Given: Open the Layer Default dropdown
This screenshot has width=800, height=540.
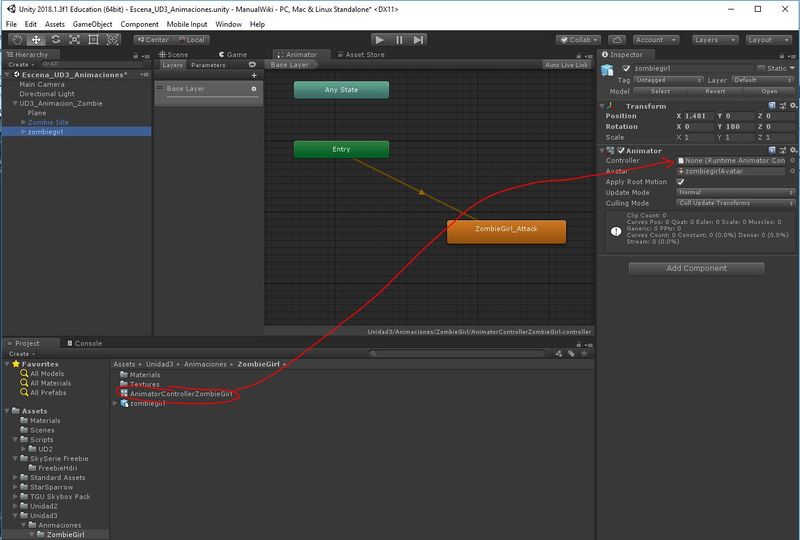Looking at the screenshot, I should click(x=763, y=80).
